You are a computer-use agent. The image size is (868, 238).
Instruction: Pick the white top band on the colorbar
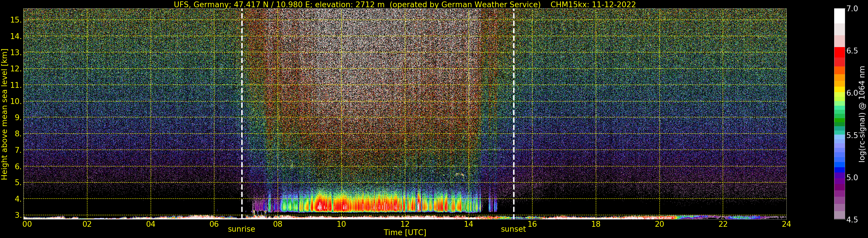pos(839,16)
